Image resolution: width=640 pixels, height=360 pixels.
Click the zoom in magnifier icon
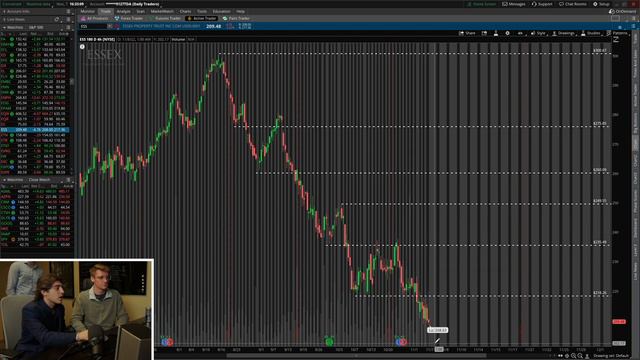(573, 356)
